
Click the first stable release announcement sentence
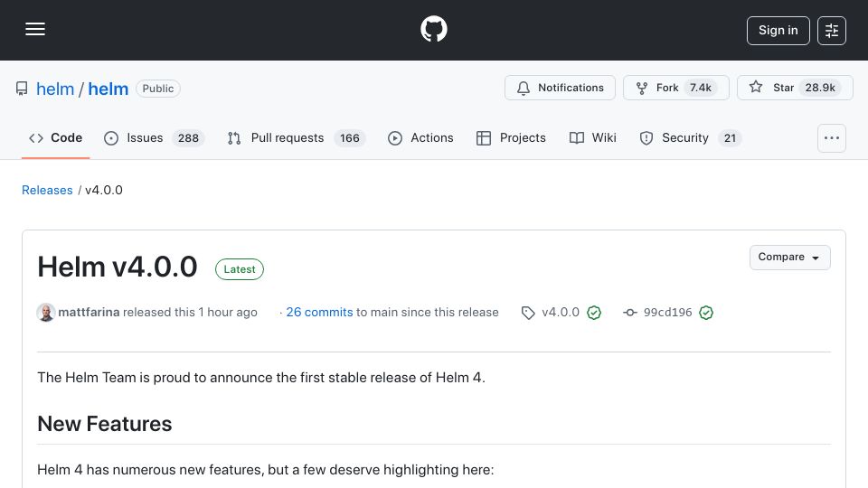pyautogui.click(x=261, y=378)
